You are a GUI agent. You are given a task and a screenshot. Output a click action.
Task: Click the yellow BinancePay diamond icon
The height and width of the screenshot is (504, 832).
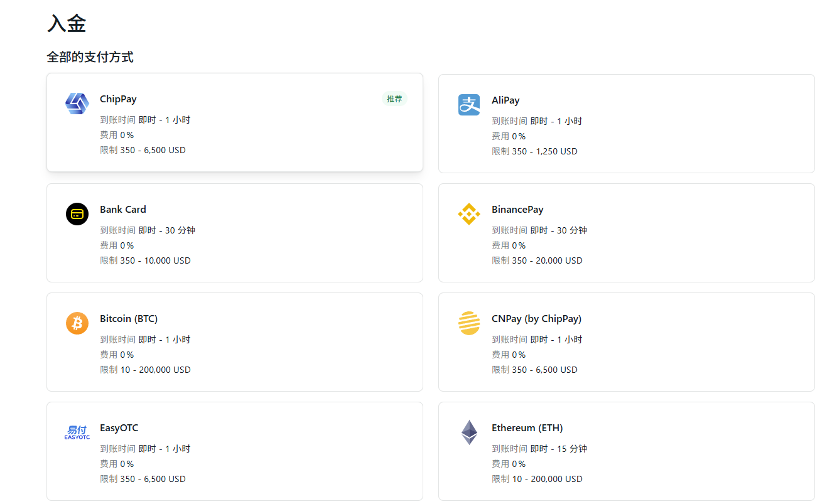[x=469, y=214]
